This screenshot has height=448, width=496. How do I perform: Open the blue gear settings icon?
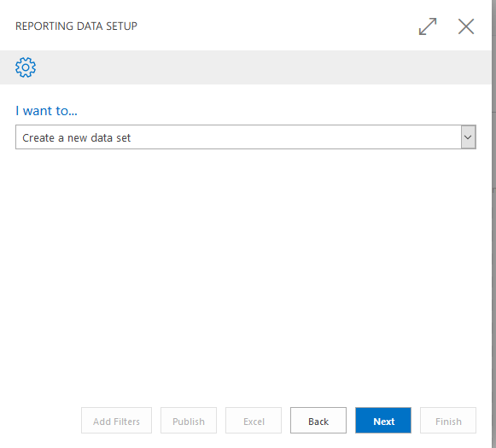tap(26, 67)
